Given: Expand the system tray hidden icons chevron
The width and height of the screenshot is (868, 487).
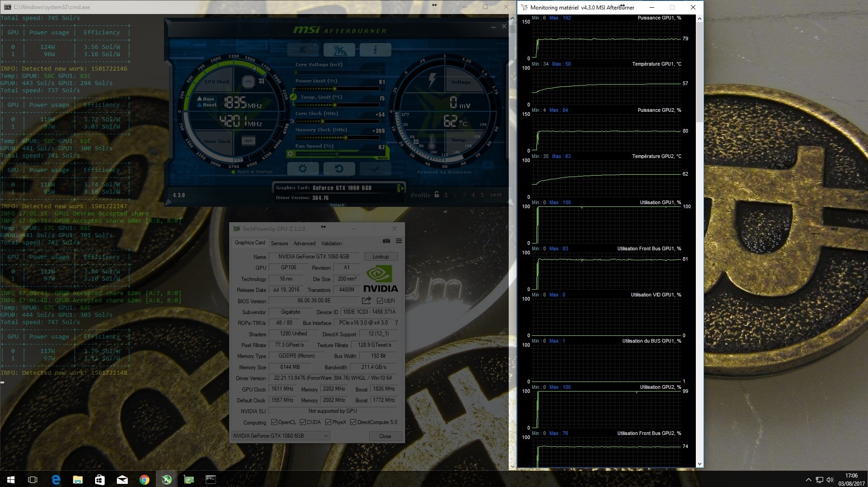Looking at the screenshot, I should coord(809,480).
